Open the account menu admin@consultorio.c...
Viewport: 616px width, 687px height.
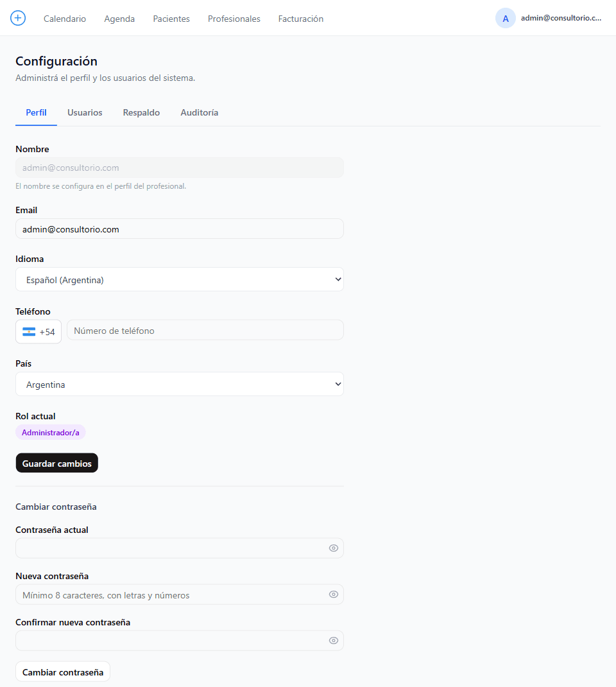coord(561,18)
